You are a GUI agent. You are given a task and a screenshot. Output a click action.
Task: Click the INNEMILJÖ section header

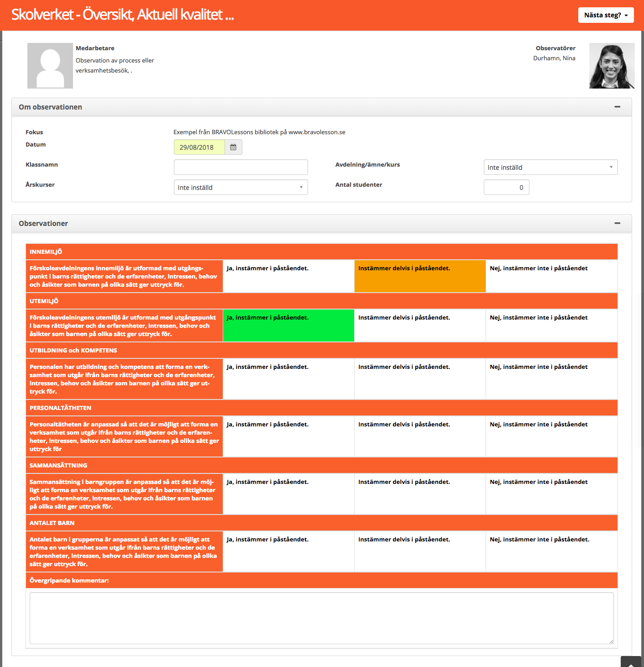pyautogui.click(x=322, y=252)
